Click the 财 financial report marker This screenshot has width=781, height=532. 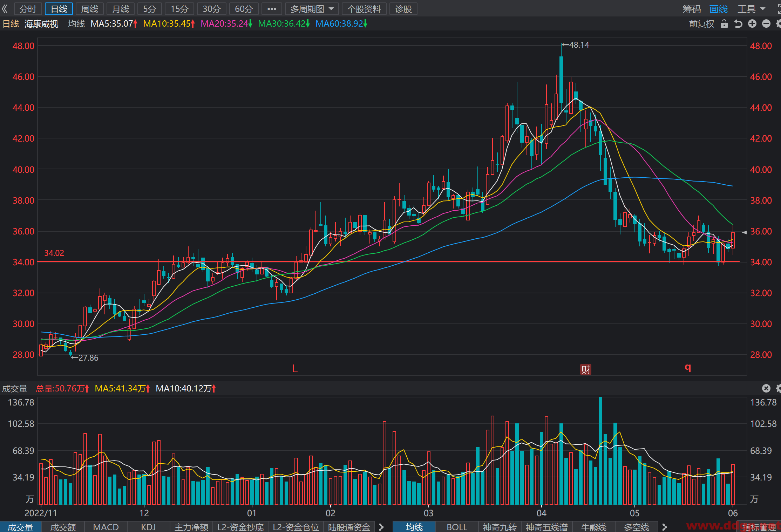point(586,369)
